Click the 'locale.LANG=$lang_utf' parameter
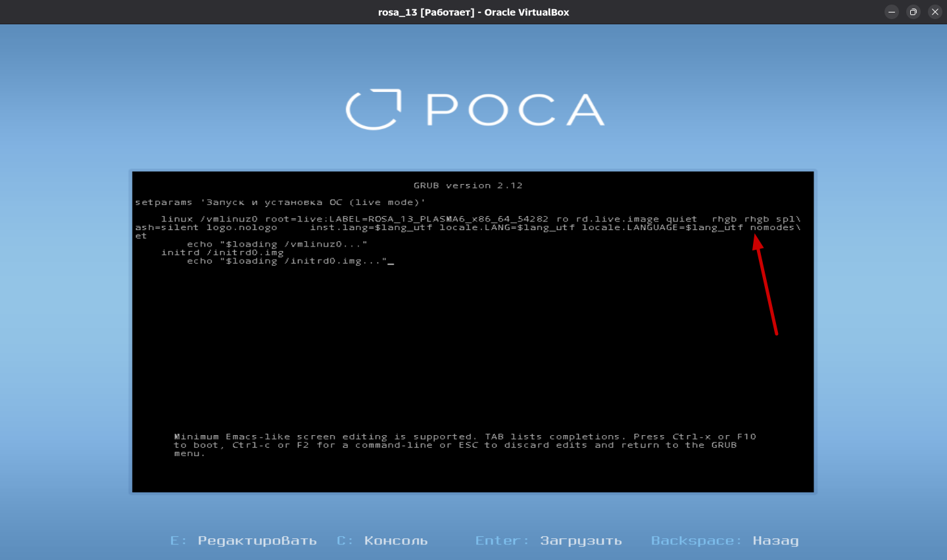This screenshot has width=947, height=560. [507, 227]
